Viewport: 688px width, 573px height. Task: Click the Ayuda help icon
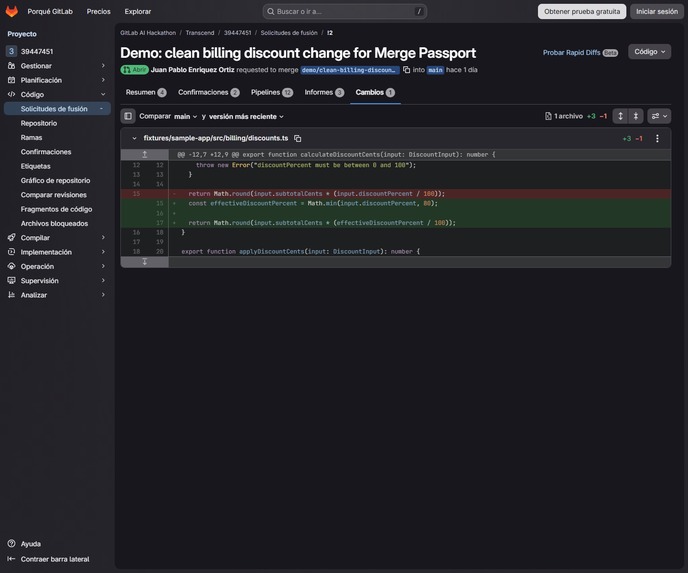(x=11, y=544)
